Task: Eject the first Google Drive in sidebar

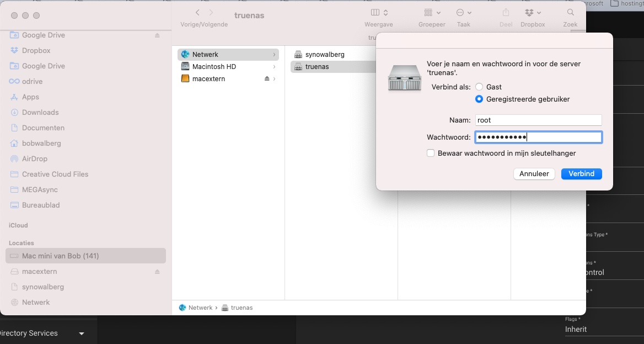Action: [157, 35]
